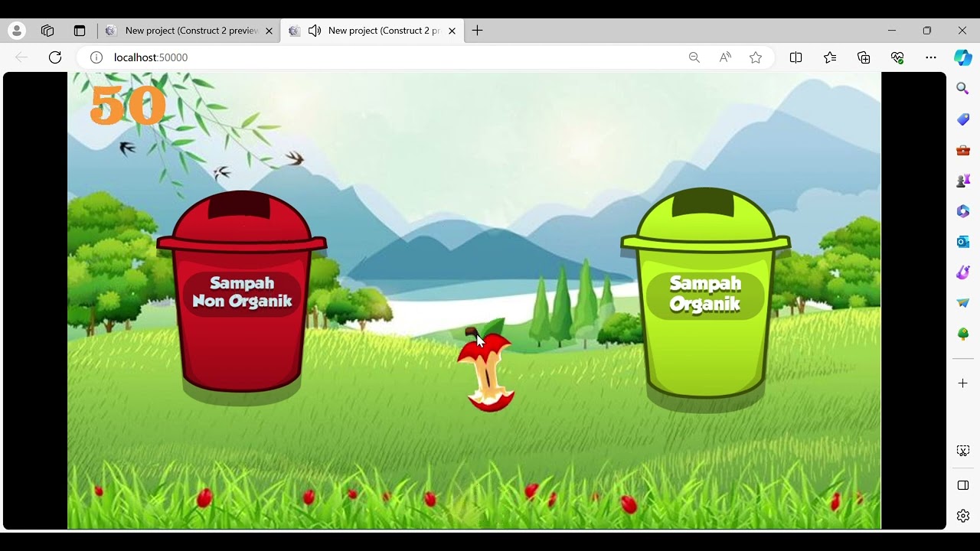The height and width of the screenshot is (551, 980).
Task: Enable split screen view icon
Action: point(795,57)
